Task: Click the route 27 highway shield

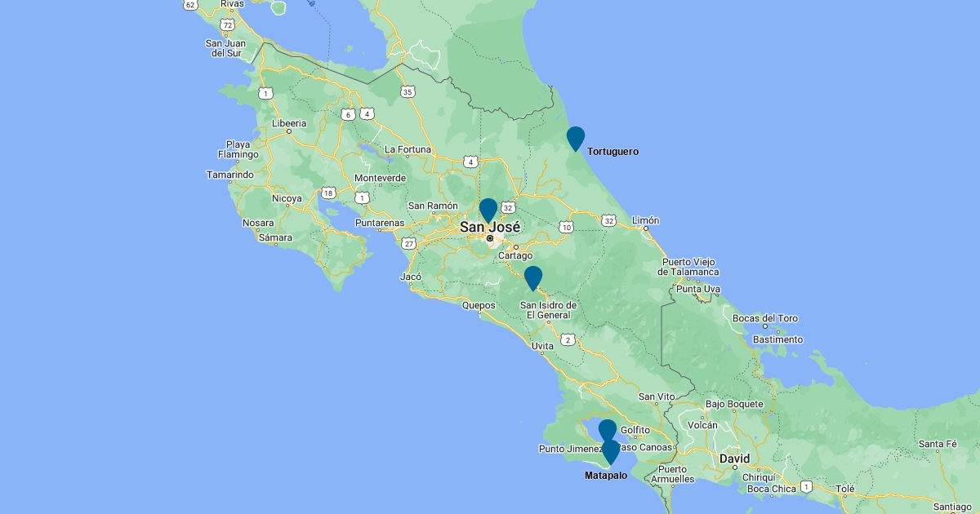Action: [x=408, y=242]
